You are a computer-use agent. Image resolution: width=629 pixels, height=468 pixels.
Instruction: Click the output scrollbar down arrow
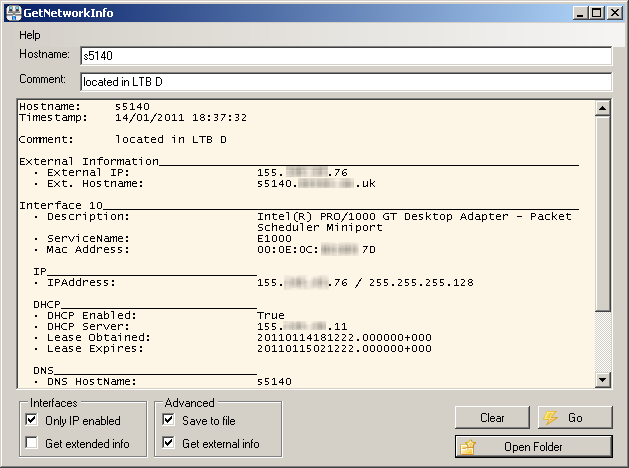tap(603, 379)
